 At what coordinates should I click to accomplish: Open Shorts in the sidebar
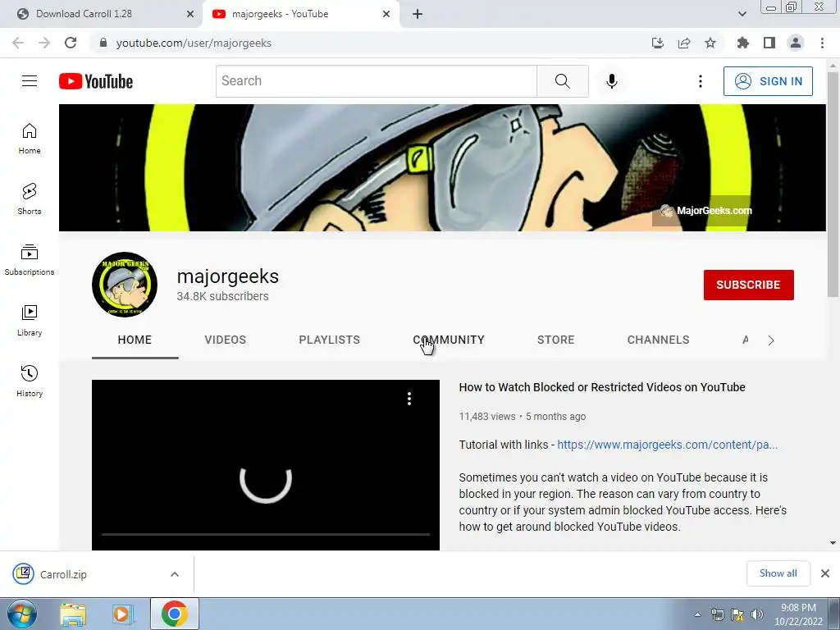click(x=30, y=199)
